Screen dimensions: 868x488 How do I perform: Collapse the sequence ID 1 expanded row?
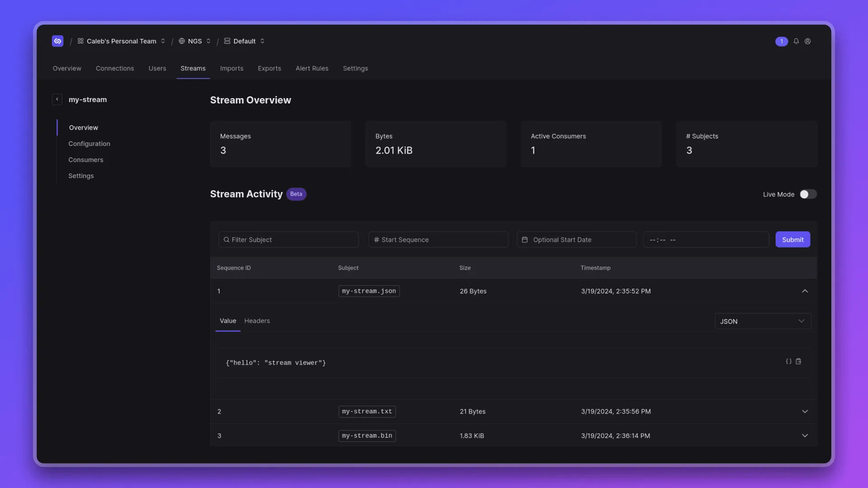pyautogui.click(x=805, y=291)
